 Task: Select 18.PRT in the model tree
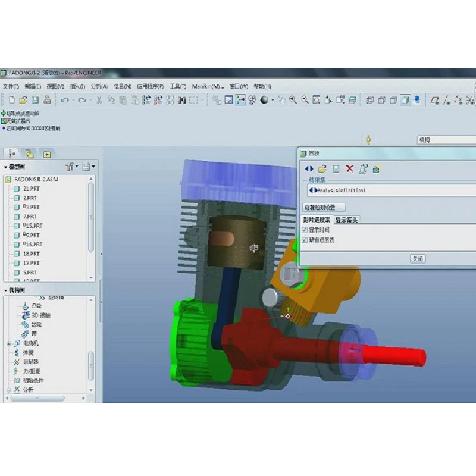click(32, 254)
